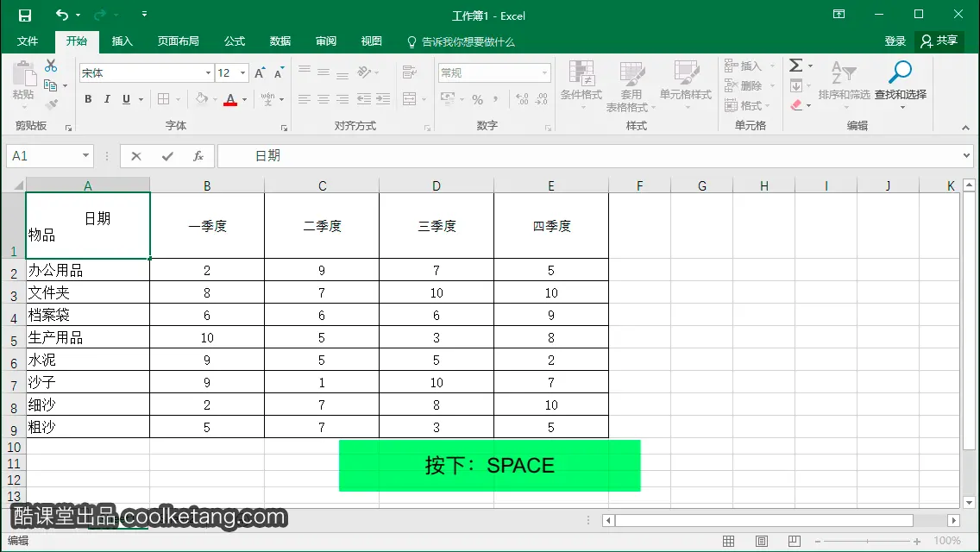Click the Decrease Decimal icon
The height and width of the screenshot is (552, 980).
(541, 99)
